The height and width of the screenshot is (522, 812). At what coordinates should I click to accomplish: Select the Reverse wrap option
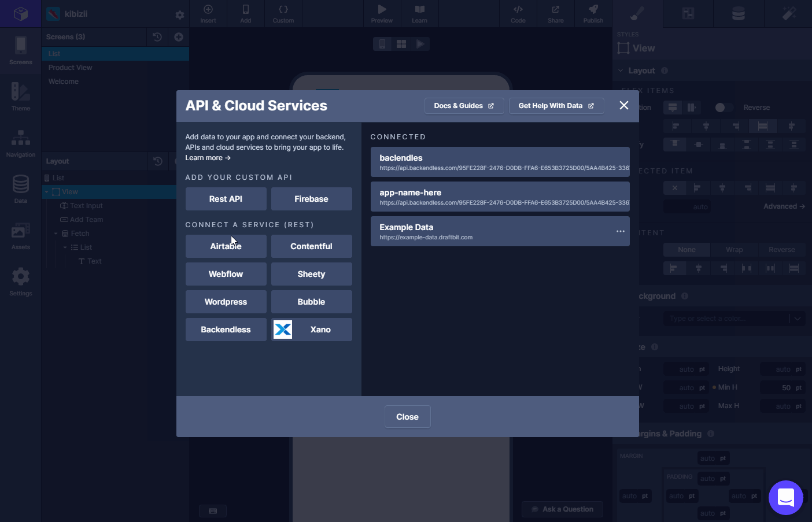(x=782, y=250)
